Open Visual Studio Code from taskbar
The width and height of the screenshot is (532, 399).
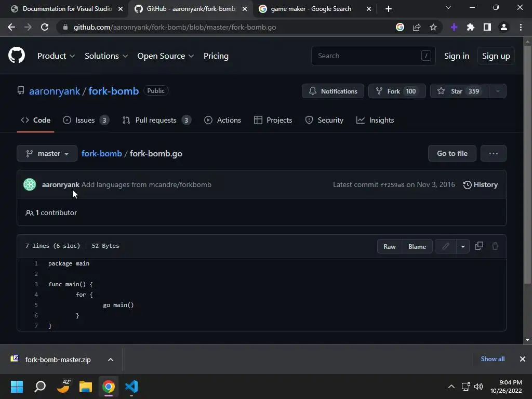(131, 387)
